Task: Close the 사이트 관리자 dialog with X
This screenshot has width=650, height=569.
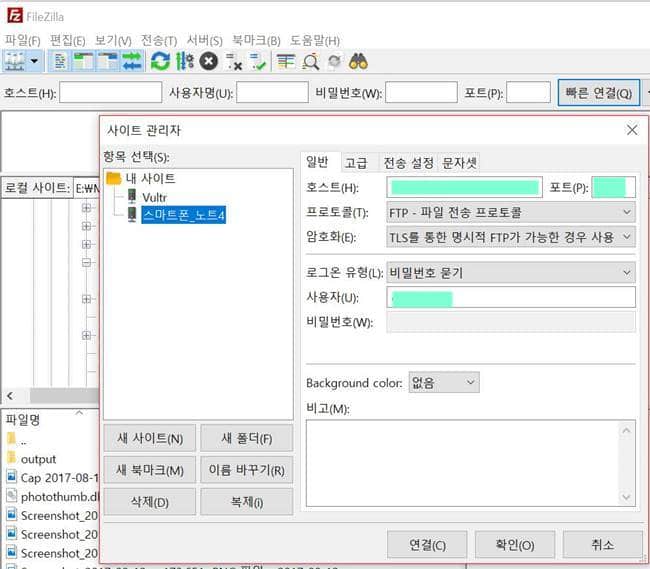Action: point(632,130)
